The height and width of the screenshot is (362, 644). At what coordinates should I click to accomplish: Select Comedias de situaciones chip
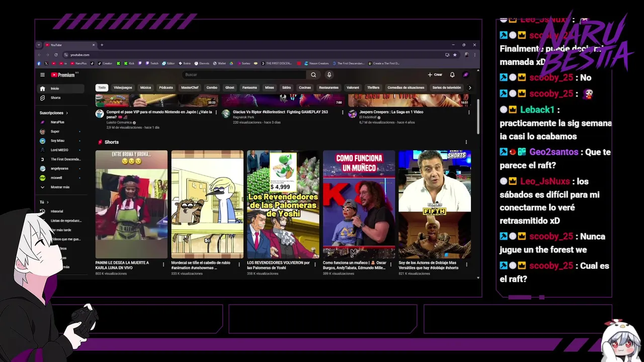click(x=406, y=87)
